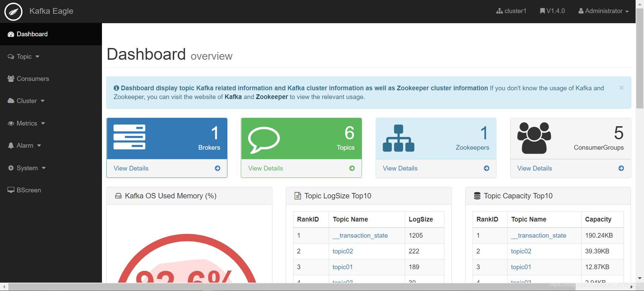This screenshot has width=644, height=291.
Task: Expand the Metrics menu caret
Action: (x=43, y=124)
